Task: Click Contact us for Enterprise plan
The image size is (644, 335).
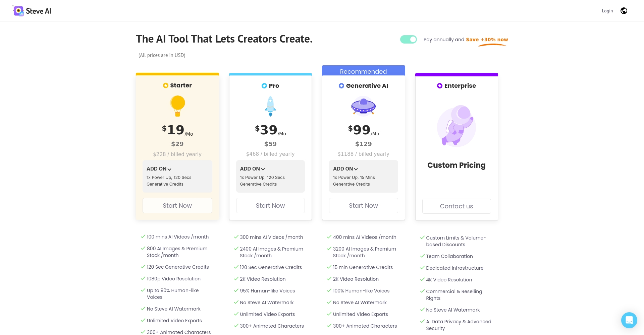Action: pyautogui.click(x=456, y=206)
